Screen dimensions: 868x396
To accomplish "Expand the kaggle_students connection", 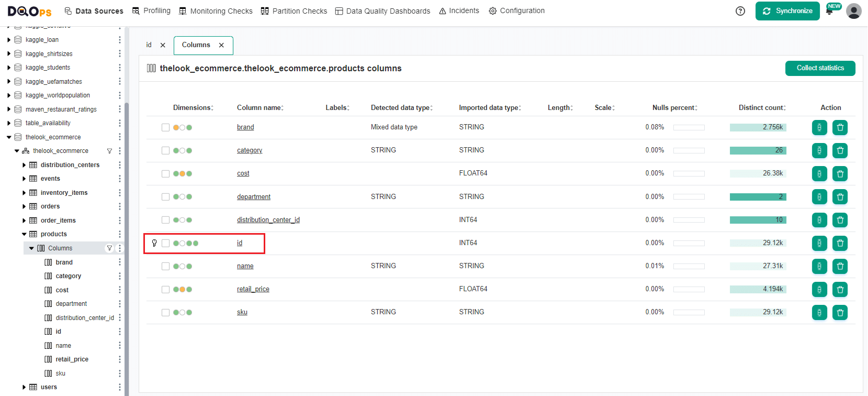I will (x=9, y=68).
